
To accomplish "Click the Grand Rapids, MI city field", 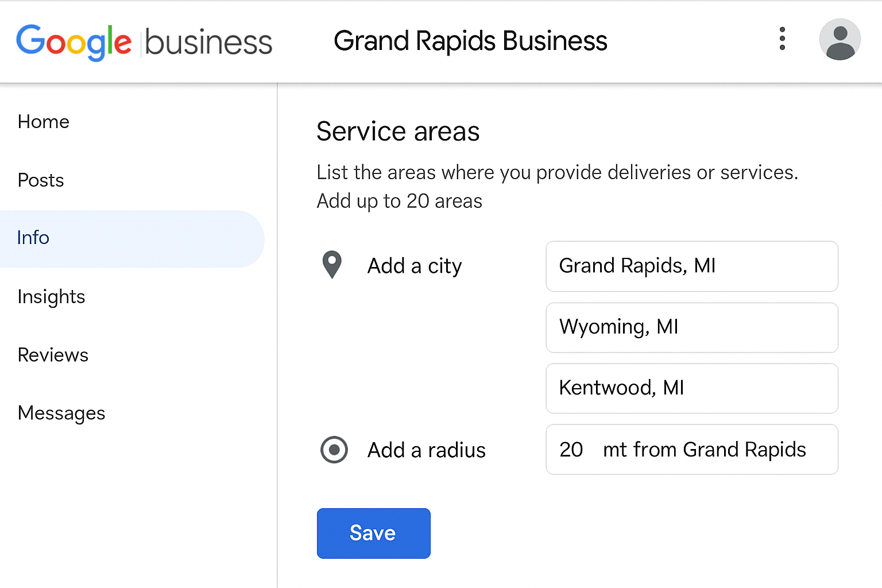I will point(691,266).
